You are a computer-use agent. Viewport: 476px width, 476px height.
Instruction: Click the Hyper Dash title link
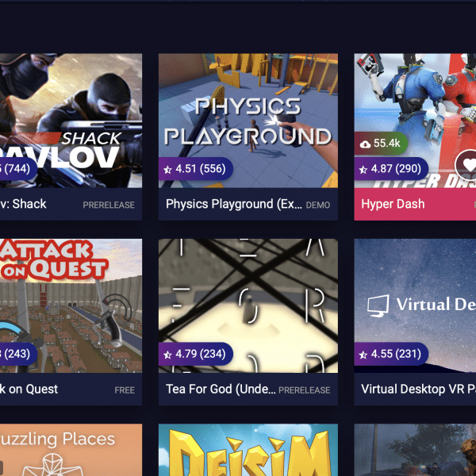coord(393,204)
